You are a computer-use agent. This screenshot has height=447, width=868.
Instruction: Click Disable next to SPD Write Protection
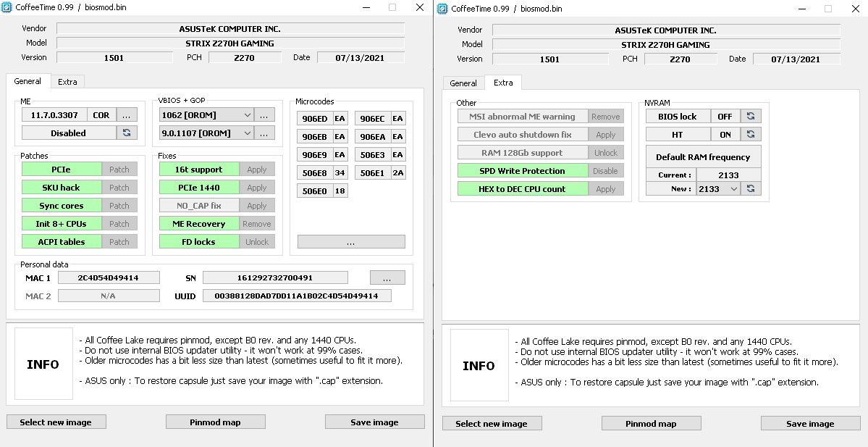tap(606, 170)
